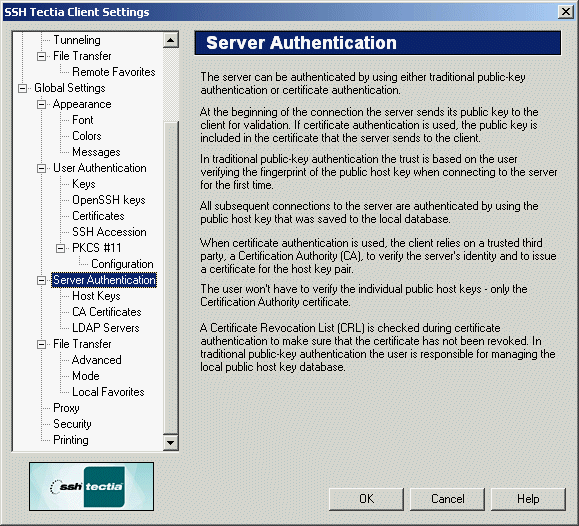The width and height of the screenshot is (579, 526).
Task: Select Keys under User Authentication
Action: click(x=84, y=184)
